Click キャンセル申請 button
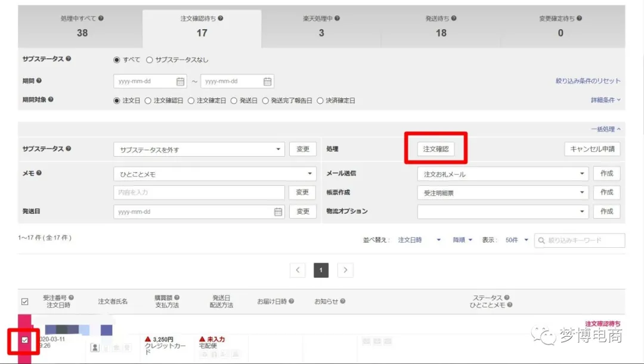 click(x=592, y=149)
